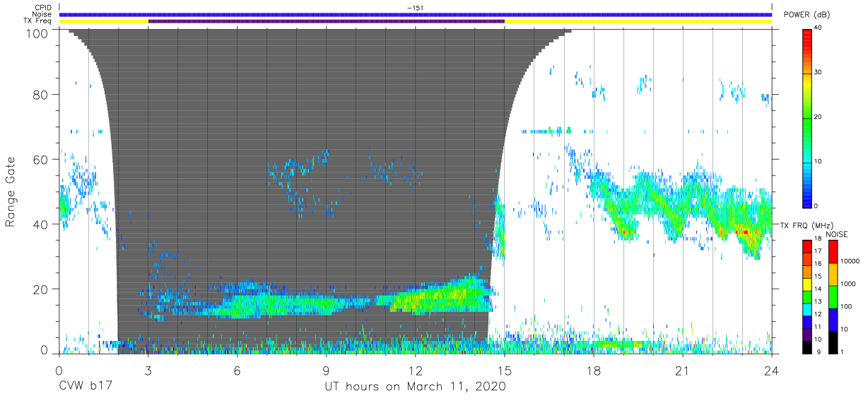Click the 20 label on power scale
The height and width of the screenshot is (401, 868).
pos(819,117)
